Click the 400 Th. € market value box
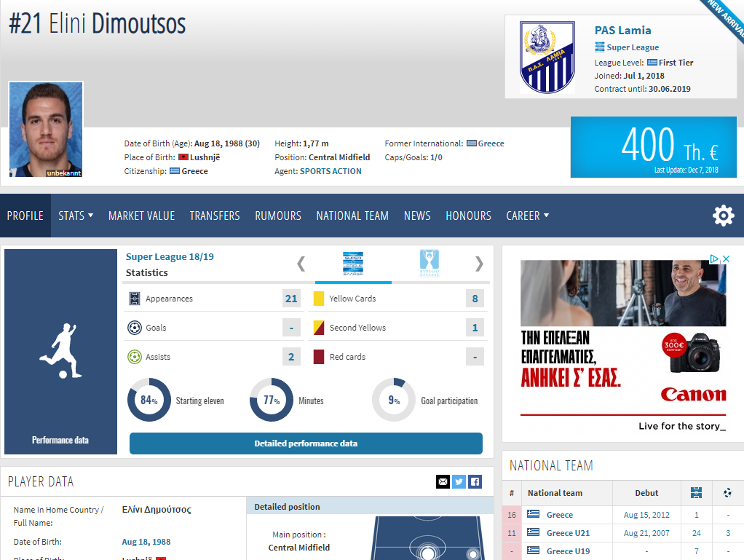This screenshot has width=744, height=560. pyautogui.click(x=654, y=147)
